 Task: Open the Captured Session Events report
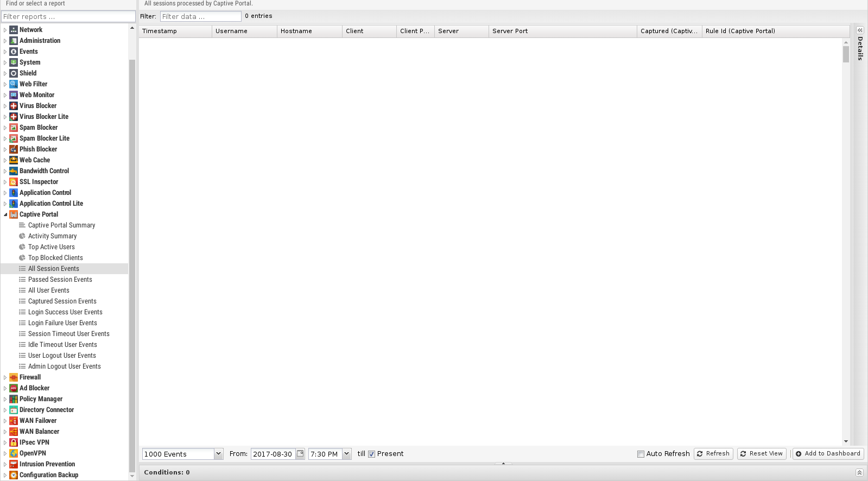coord(62,301)
